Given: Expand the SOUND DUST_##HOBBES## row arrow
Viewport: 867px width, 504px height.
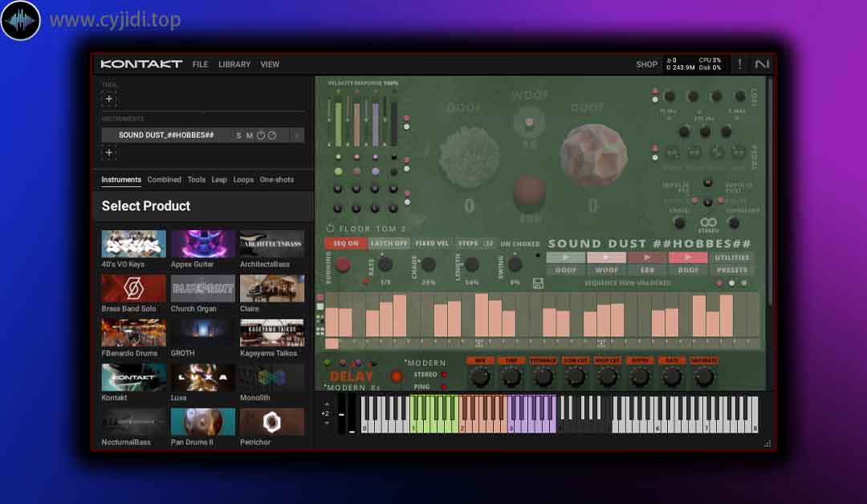Looking at the screenshot, I should pyautogui.click(x=298, y=136).
